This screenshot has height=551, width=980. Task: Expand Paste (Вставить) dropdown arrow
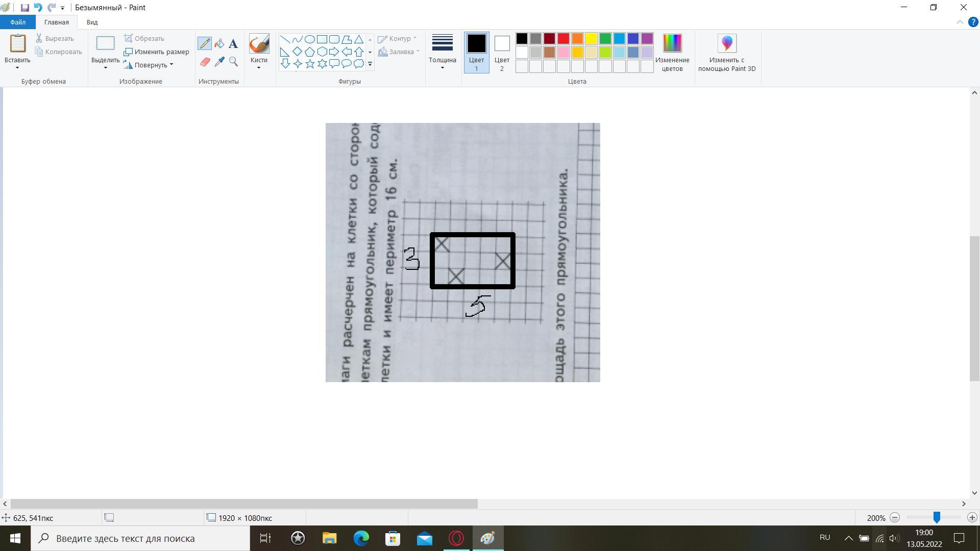(x=17, y=68)
